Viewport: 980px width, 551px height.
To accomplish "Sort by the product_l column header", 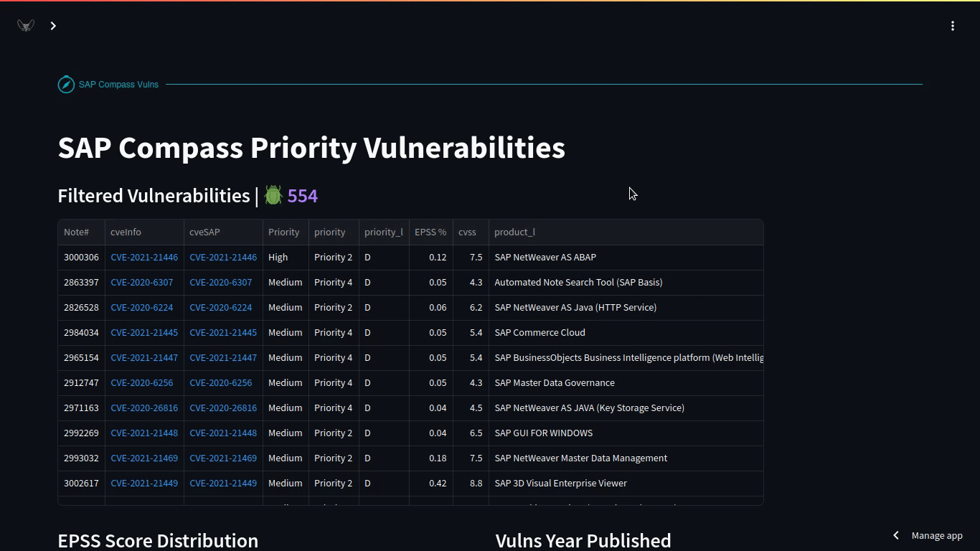I will 626,232.
